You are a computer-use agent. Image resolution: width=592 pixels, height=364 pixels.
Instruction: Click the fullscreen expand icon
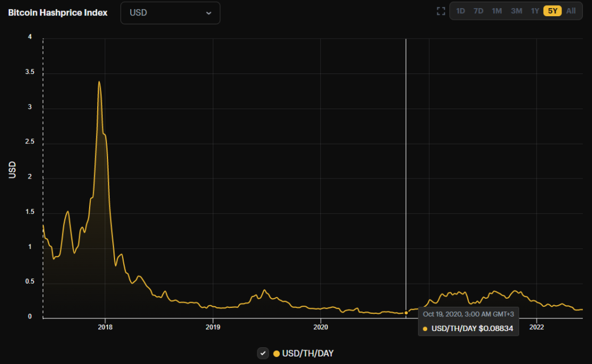pos(441,10)
